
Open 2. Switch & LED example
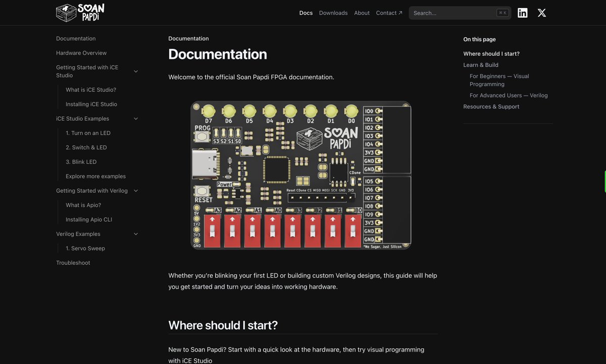click(86, 147)
